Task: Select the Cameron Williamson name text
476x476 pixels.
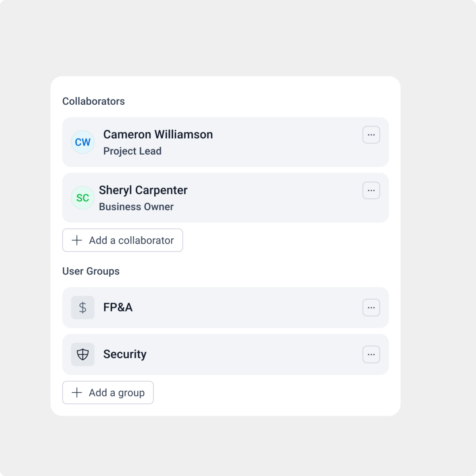Action: [158, 134]
